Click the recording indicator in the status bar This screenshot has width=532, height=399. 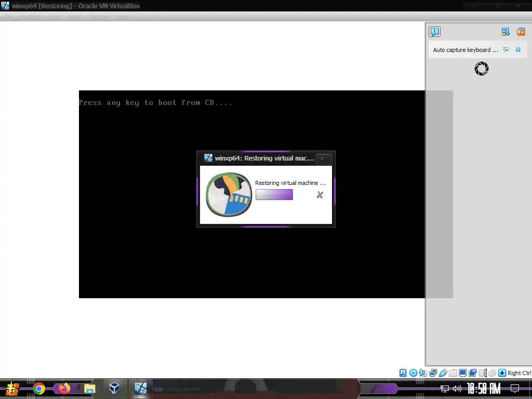pos(472,373)
